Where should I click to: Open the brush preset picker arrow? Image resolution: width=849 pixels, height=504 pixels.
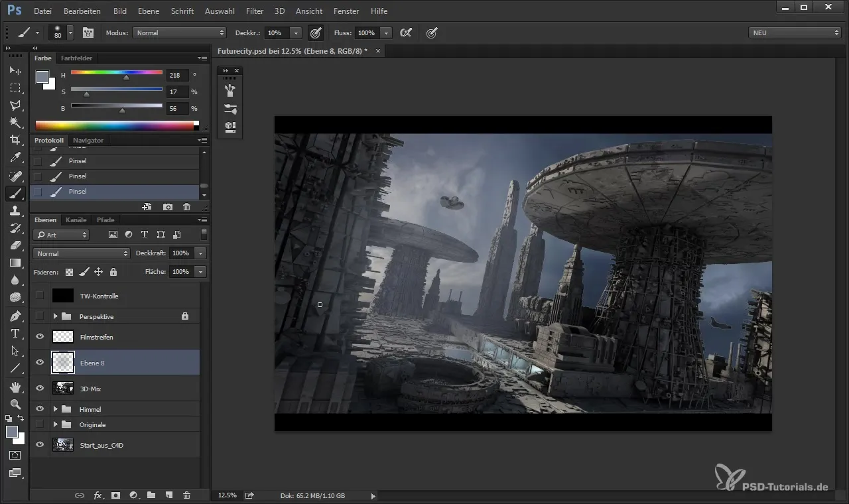pyautogui.click(x=70, y=32)
